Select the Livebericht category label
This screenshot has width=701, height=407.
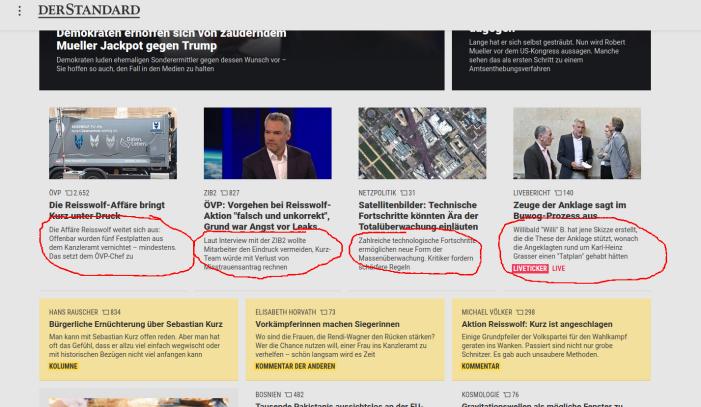point(532,193)
